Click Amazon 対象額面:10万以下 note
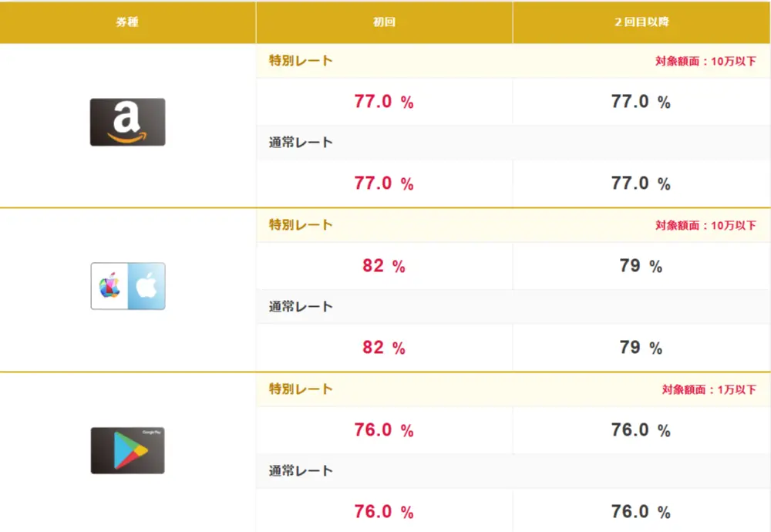Image resolution: width=771 pixels, height=532 pixels. [x=705, y=61]
